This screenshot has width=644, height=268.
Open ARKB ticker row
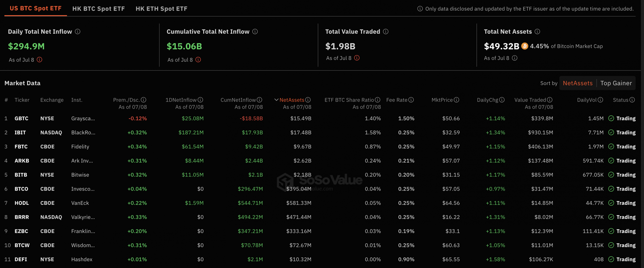click(x=320, y=160)
